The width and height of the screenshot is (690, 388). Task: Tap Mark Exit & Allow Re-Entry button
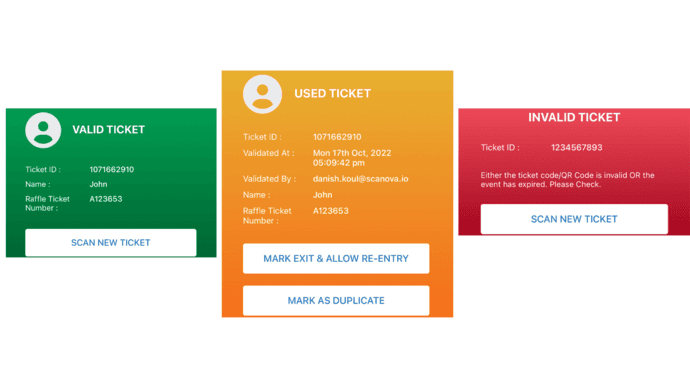(x=336, y=259)
